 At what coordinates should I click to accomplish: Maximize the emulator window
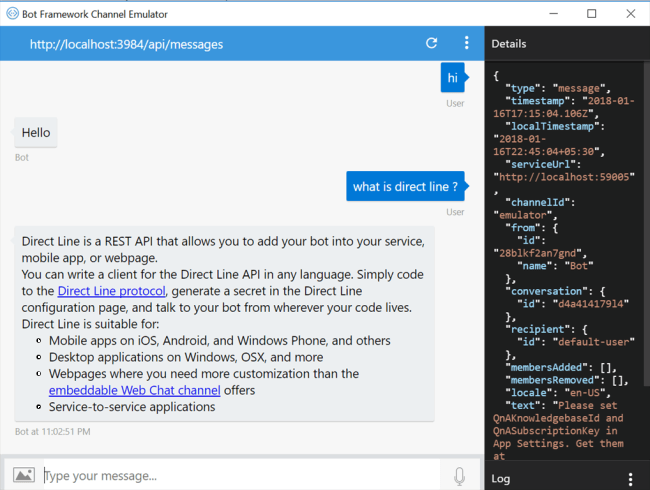click(591, 13)
